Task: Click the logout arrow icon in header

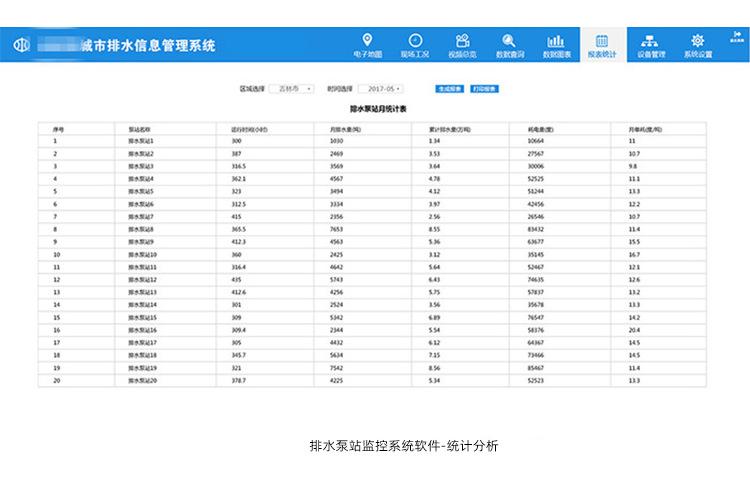Action: tap(737, 34)
